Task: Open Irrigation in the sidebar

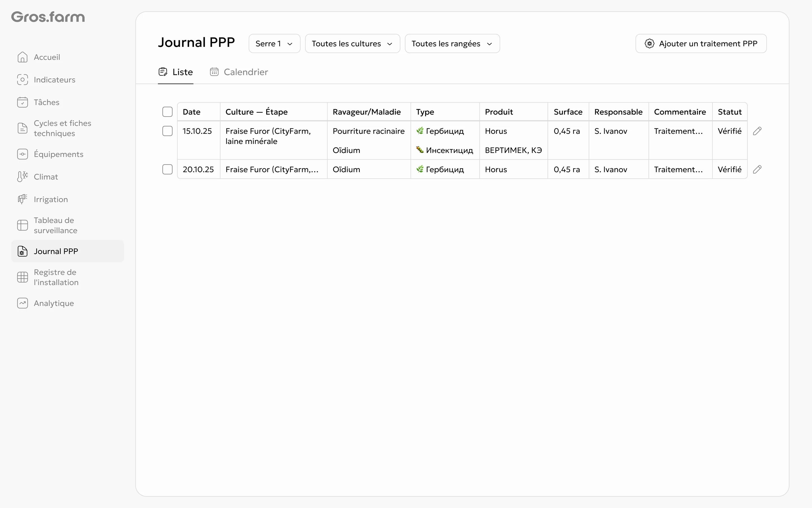Action: (67, 199)
